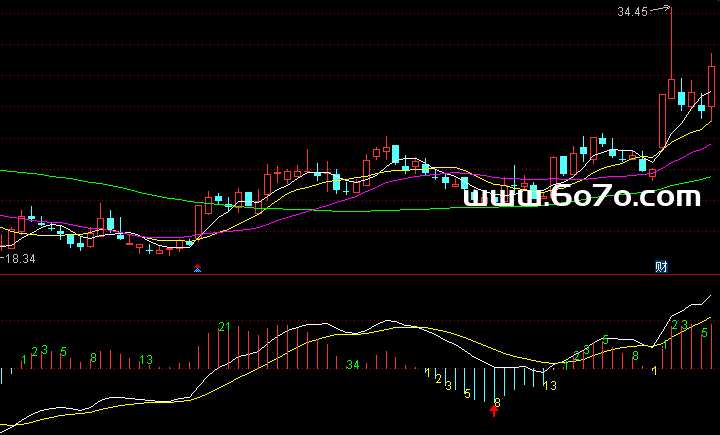The width and height of the screenshot is (720, 435).
Task: Click the yellow 13 label near histogram trough
Action: (550, 385)
